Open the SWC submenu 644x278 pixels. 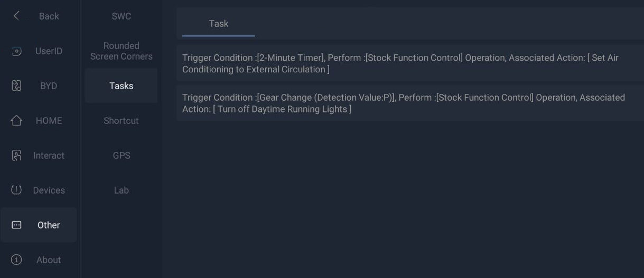121,16
